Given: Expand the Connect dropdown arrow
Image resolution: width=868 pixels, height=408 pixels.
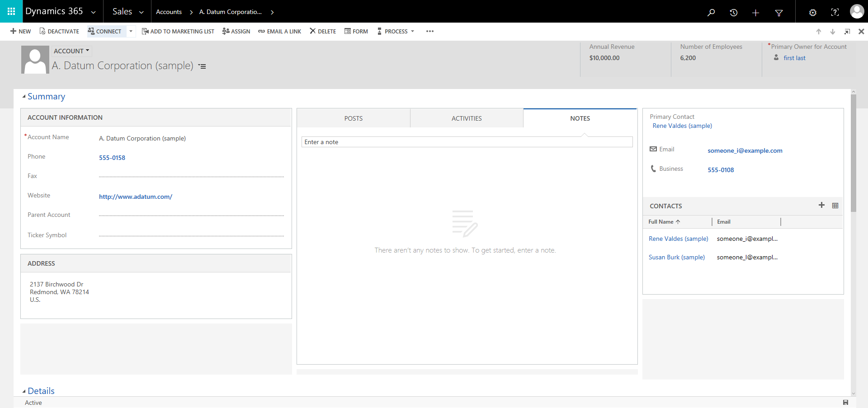Looking at the screenshot, I should pos(131,31).
